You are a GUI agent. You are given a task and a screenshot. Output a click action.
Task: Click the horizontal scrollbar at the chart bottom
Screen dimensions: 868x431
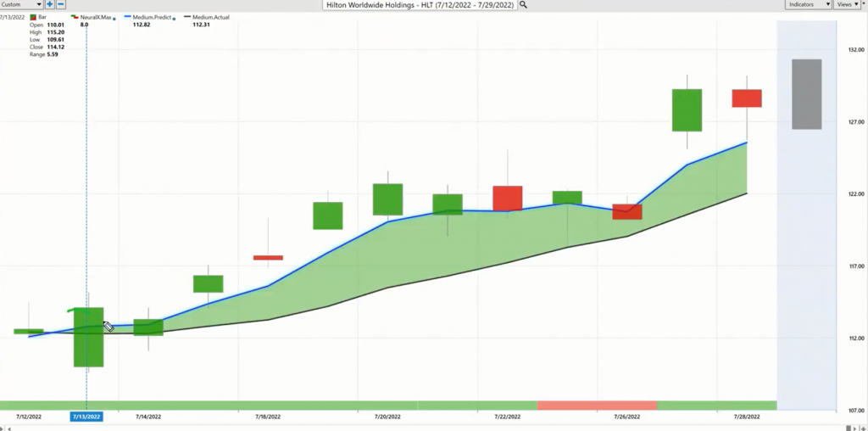tap(429, 428)
